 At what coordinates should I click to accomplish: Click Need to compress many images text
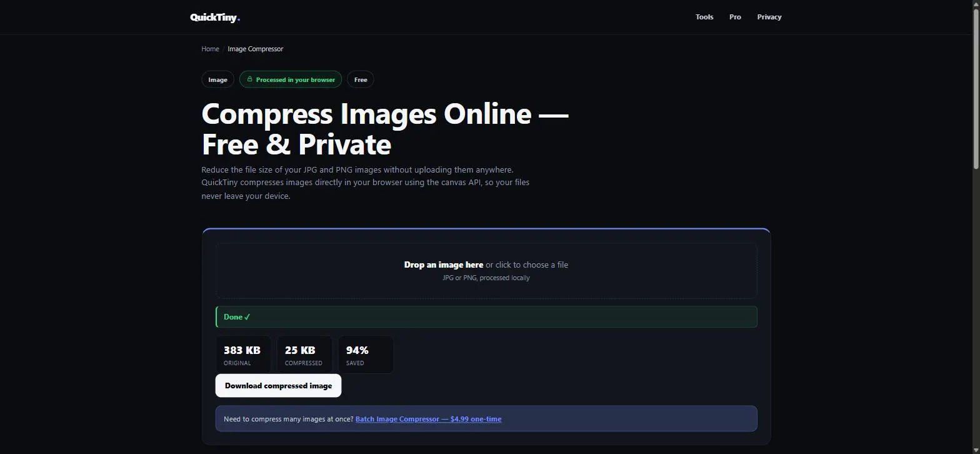(288, 419)
